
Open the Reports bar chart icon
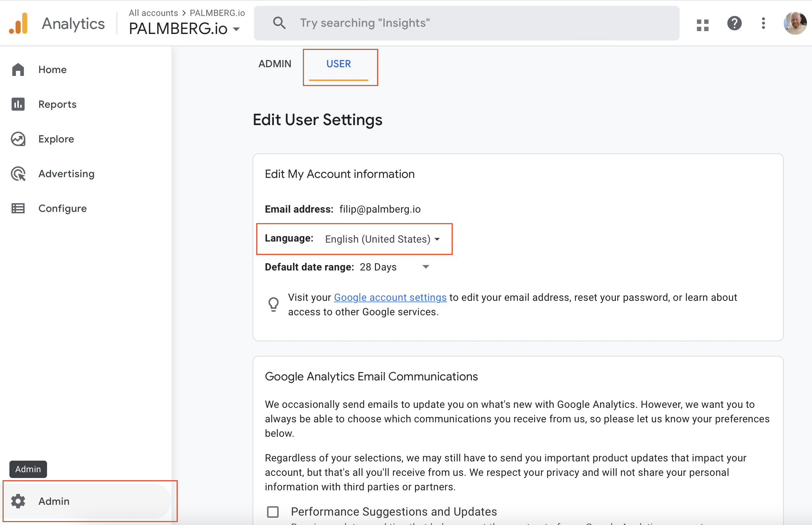click(x=18, y=104)
